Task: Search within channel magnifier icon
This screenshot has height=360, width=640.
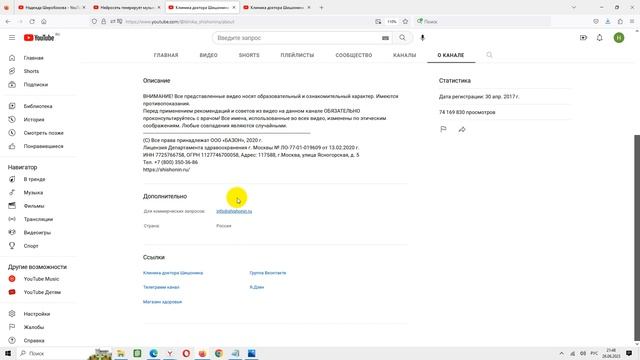Action: pos(489,55)
